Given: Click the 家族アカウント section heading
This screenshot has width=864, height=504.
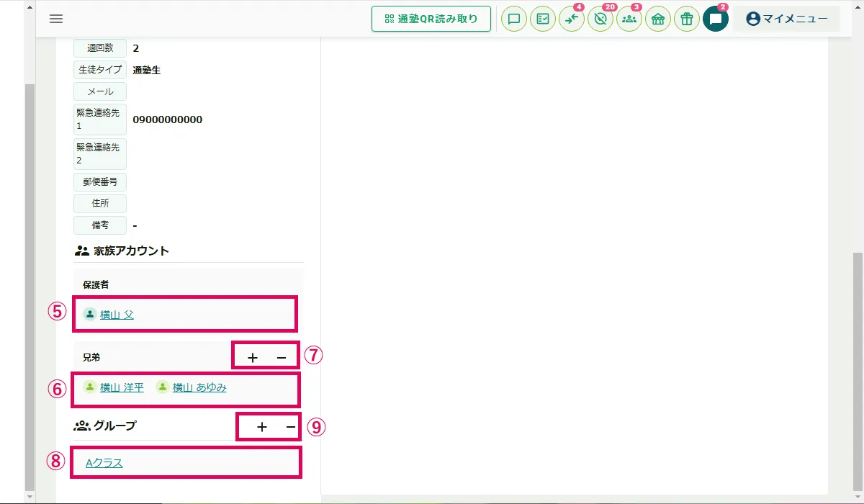Looking at the screenshot, I should point(122,251).
